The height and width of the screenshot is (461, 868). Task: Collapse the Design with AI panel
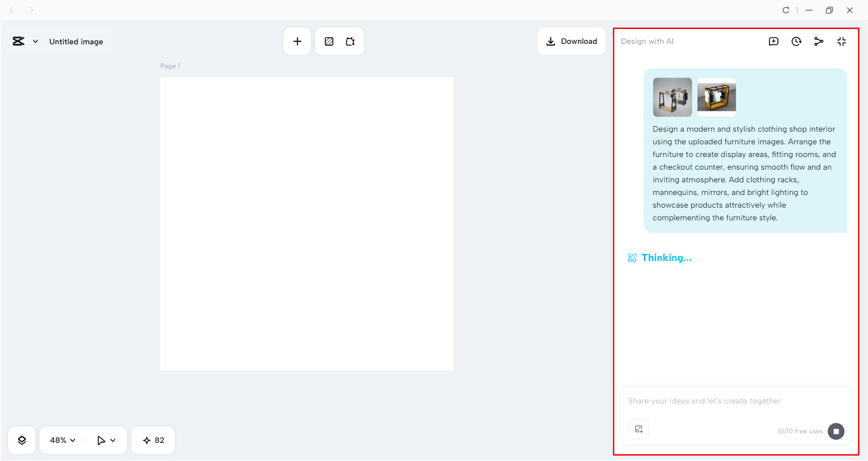841,42
